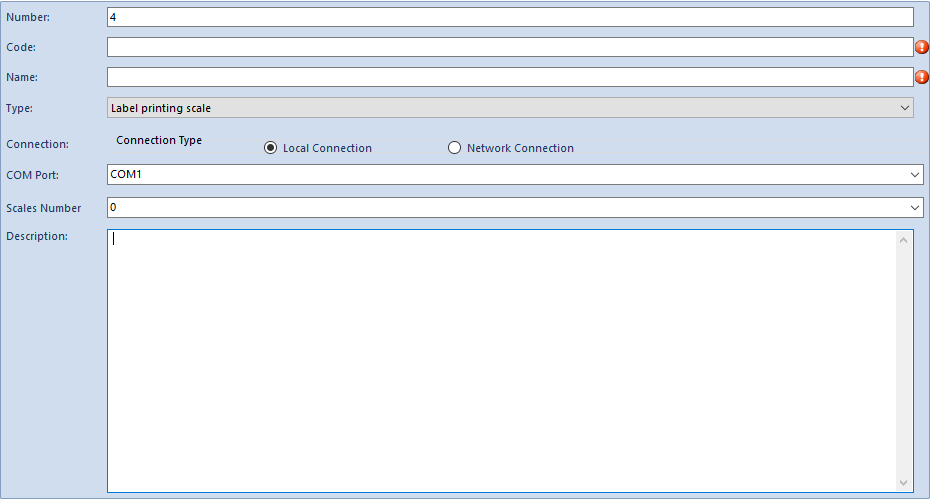Viewport: 931px width, 502px height.
Task: Click the COM1 value in COM Port
Action: 126,174
